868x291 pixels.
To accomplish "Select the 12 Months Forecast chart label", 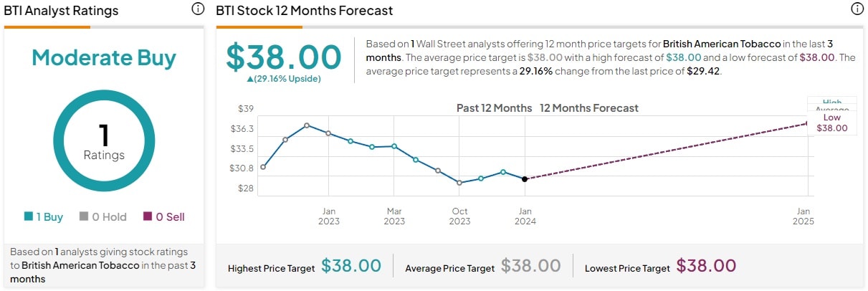I will (588, 108).
